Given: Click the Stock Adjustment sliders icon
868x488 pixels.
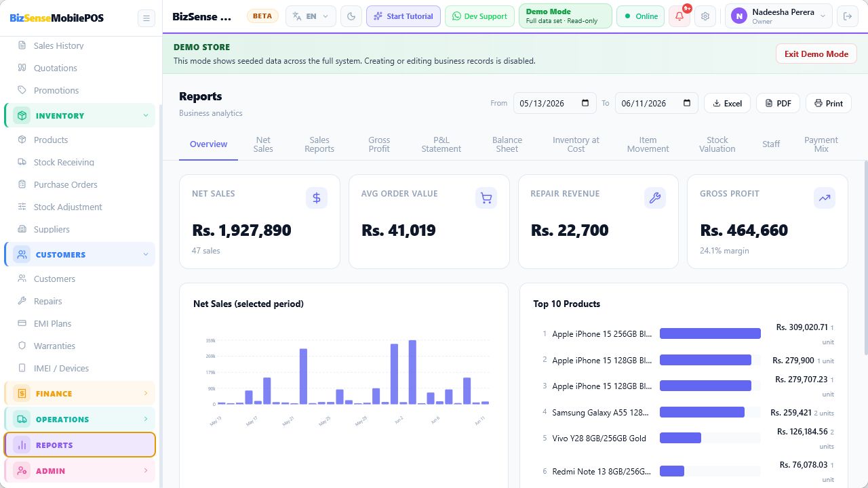Looking at the screenshot, I should click(22, 207).
